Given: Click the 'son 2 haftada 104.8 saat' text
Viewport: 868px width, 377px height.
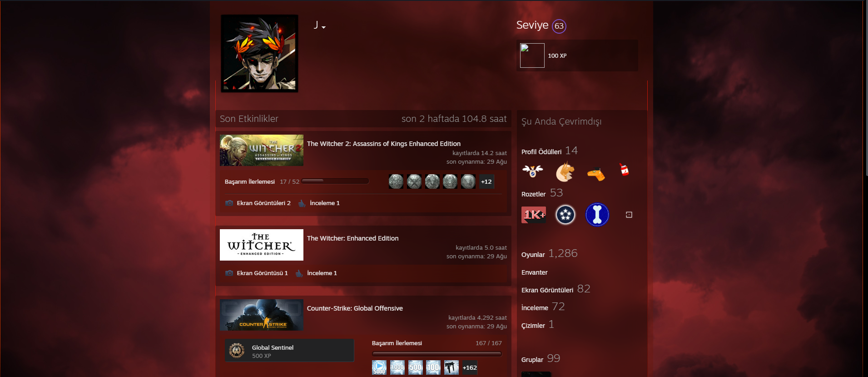Looking at the screenshot, I should [454, 119].
